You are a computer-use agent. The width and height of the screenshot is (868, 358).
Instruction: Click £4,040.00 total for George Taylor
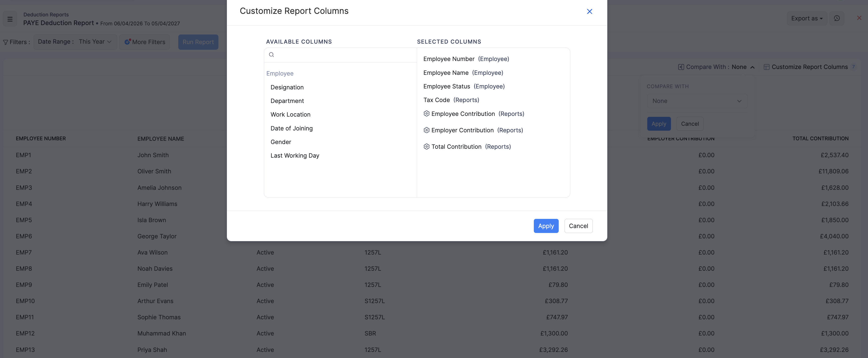tap(834, 236)
